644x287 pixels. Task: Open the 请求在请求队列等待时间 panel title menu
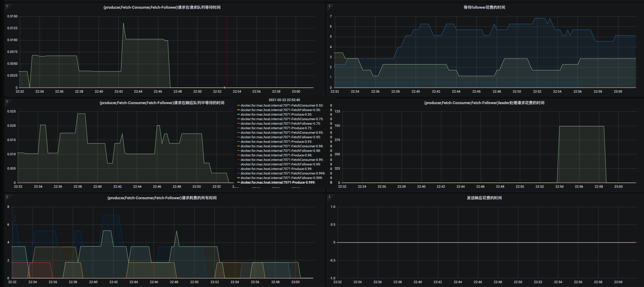click(162, 7)
